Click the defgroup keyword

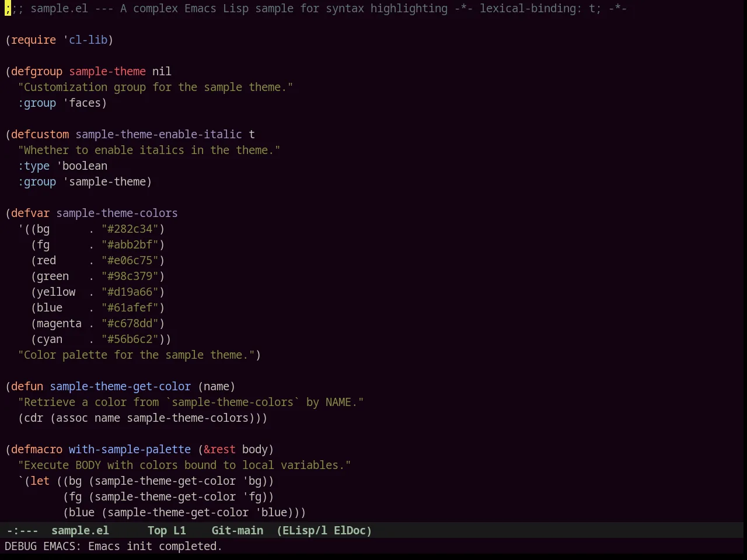(37, 71)
